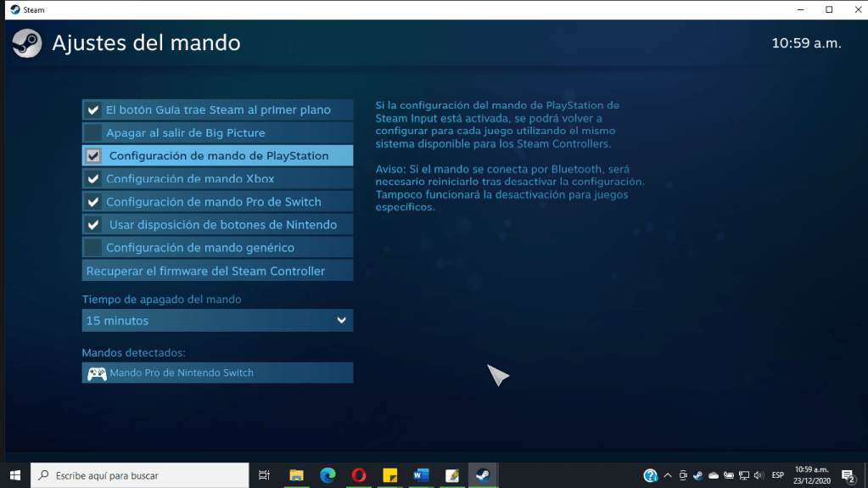This screenshot has width=868, height=488.
Task: Open the Windows notification center icon
Action: 847,475
